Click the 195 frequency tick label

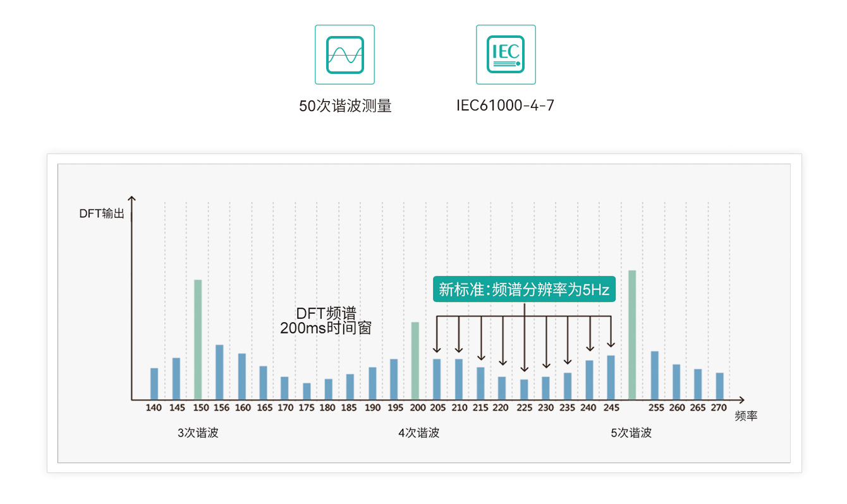pos(395,408)
